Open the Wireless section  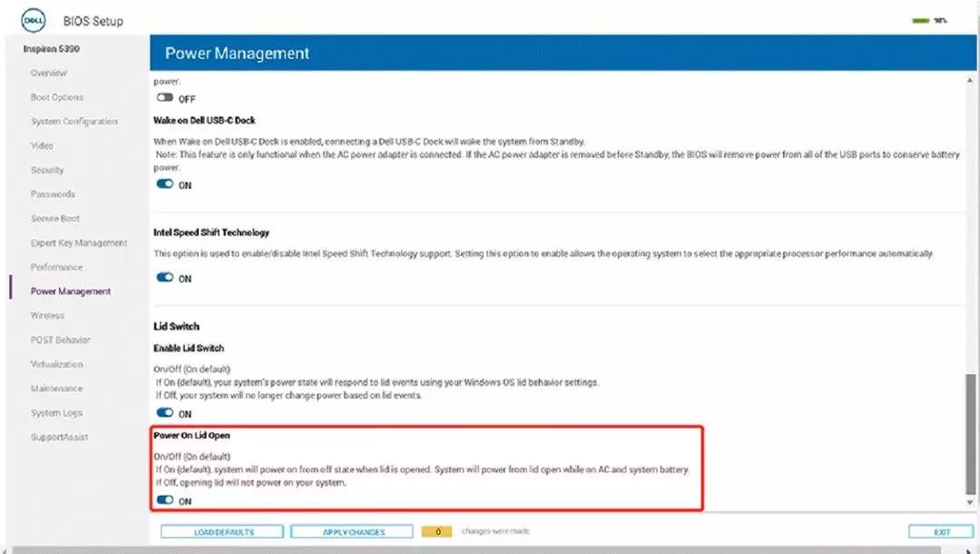[x=47, y=316]
